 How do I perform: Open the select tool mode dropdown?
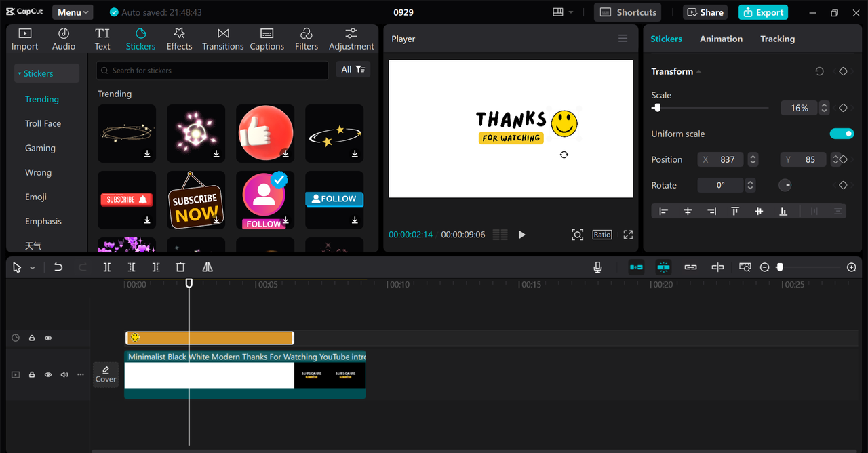tap(32, 268)
